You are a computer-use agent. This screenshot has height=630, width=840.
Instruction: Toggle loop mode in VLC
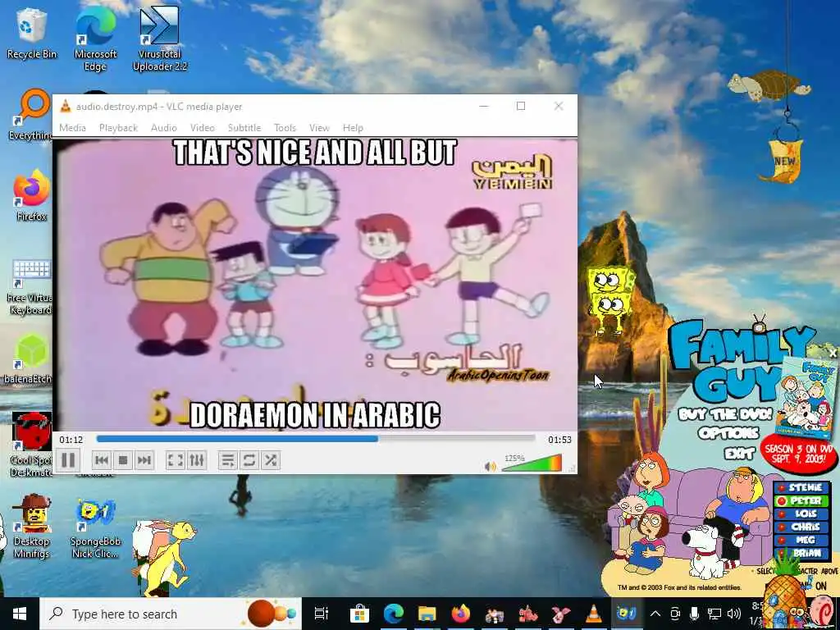249,460
